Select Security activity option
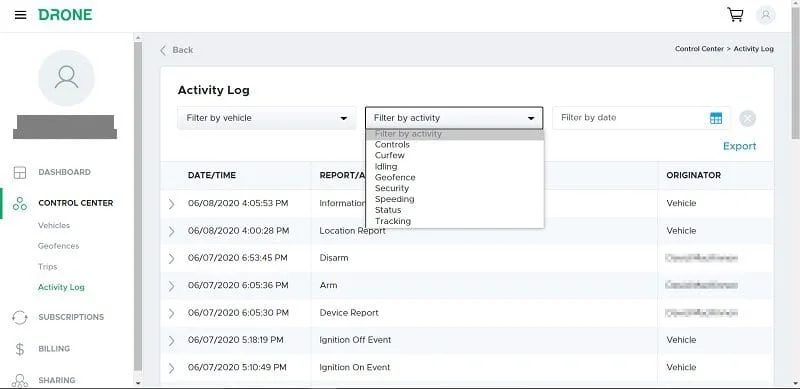This screenshot has width=800, height=389. (455, 188)
